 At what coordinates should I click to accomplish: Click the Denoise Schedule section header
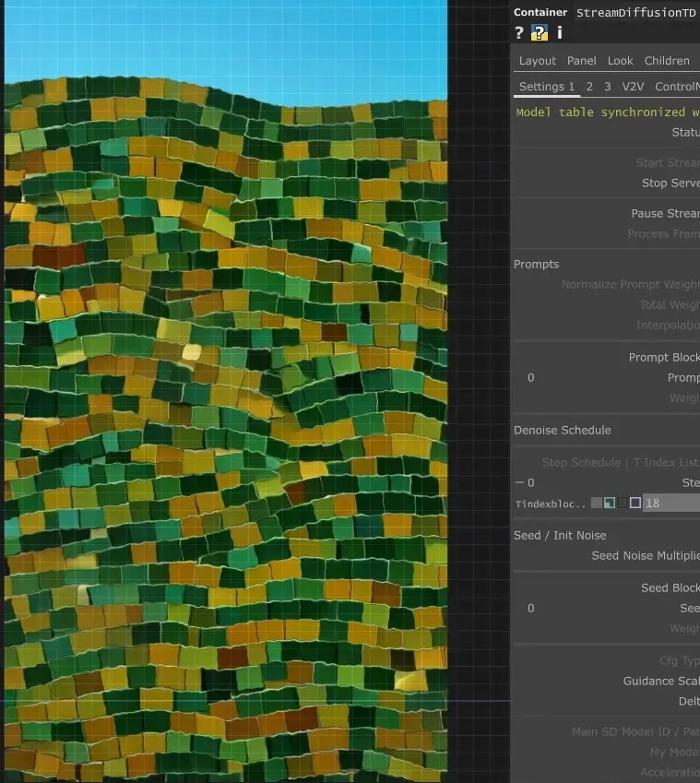(563, 431)
